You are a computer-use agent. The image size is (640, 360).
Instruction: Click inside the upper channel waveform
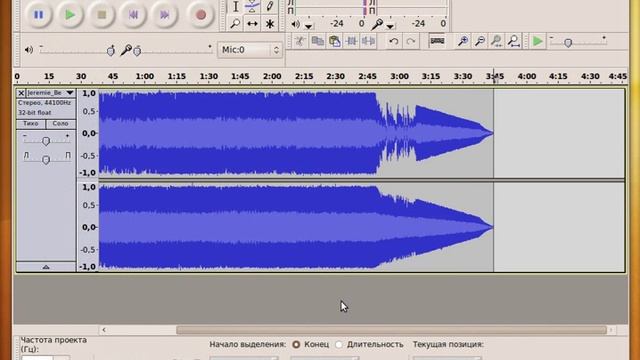coord(296,133)
